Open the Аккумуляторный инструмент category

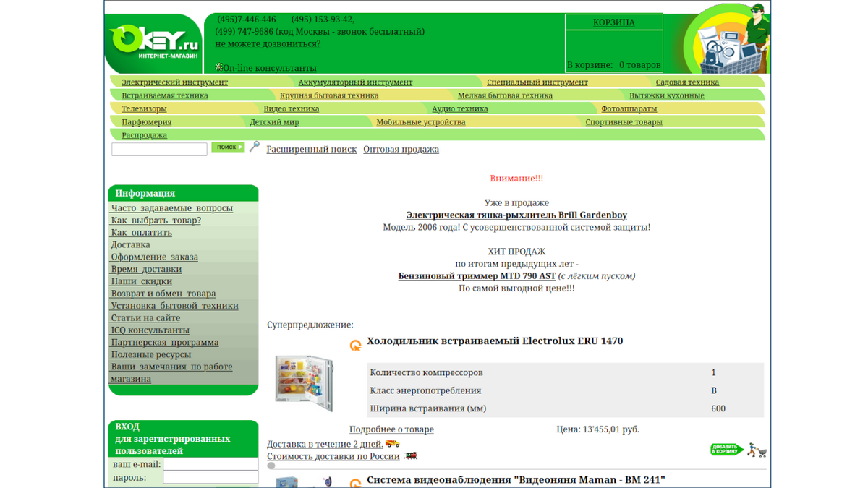pyautogui.click(x=355, y=82)
